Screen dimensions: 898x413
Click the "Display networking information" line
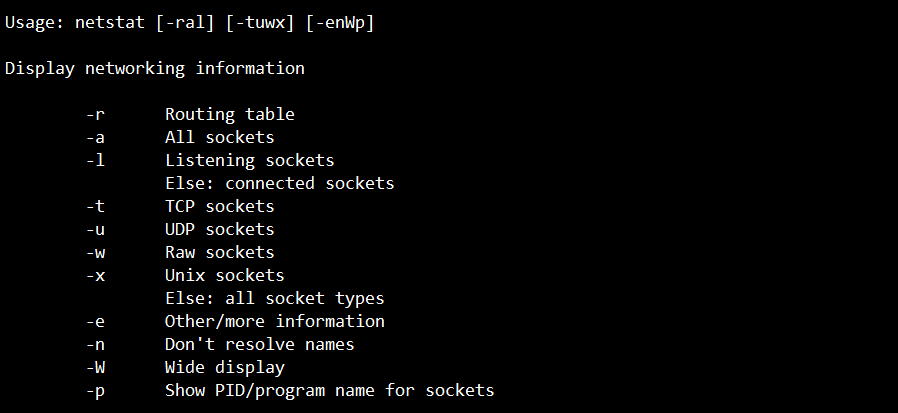155,69
